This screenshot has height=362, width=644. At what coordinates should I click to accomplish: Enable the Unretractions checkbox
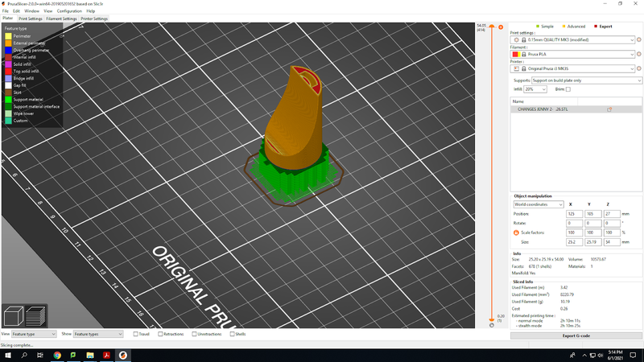click(194, 334)
